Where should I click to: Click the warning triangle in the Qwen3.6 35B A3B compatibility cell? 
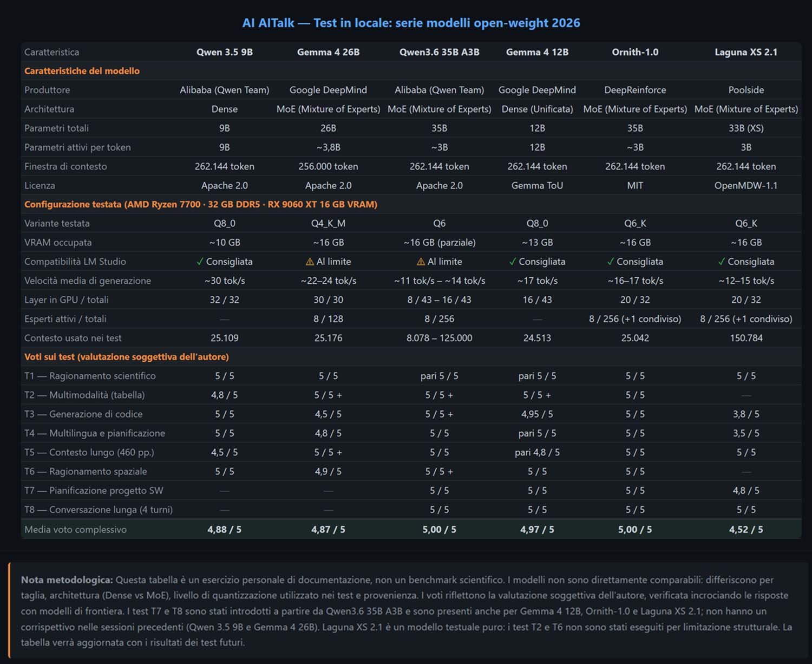coord(421,262)
